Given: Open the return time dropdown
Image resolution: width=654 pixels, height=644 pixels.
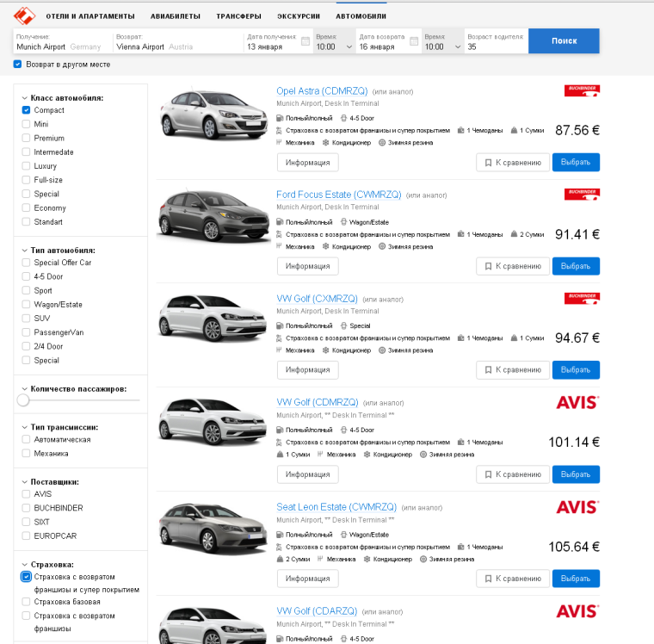Looking at the screenshot, I should tap(443, 46).
